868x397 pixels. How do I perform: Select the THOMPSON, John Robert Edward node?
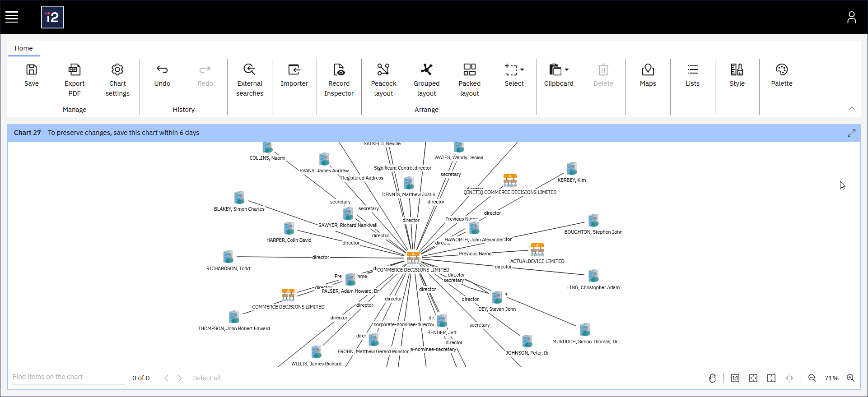(234, 317)
